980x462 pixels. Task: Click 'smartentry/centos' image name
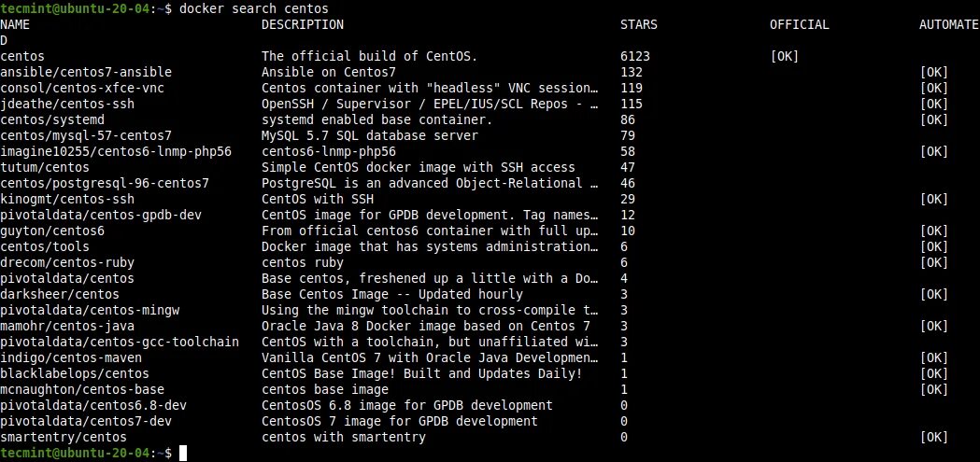(64, 437)
